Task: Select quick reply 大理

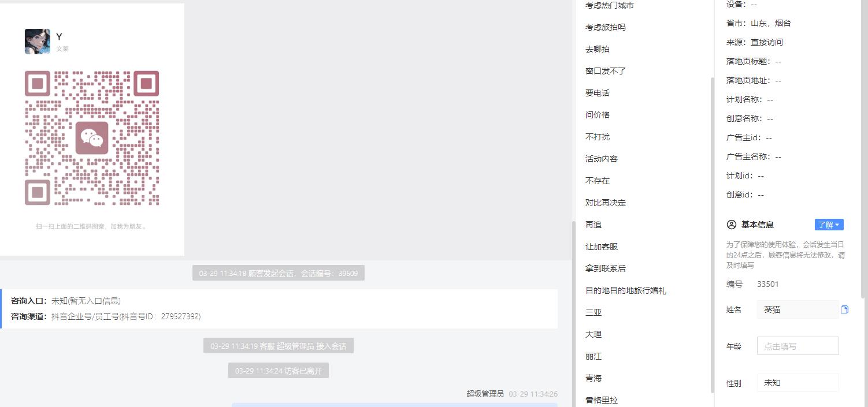Action: click(593, 334)
